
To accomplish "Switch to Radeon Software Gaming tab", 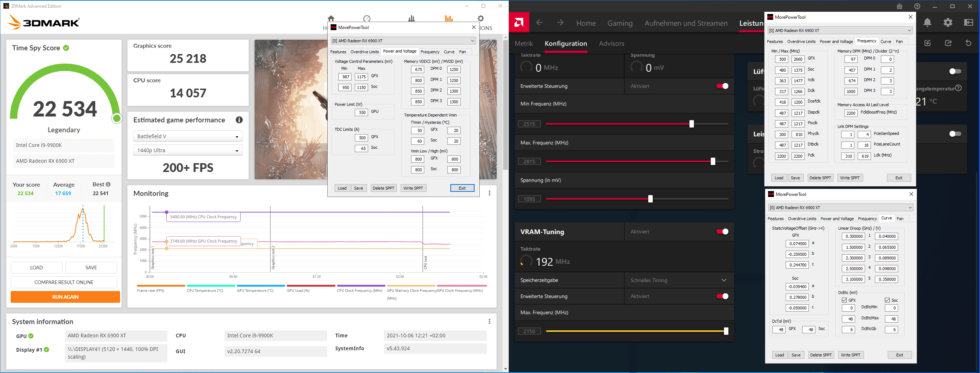I will pos(620,23).
